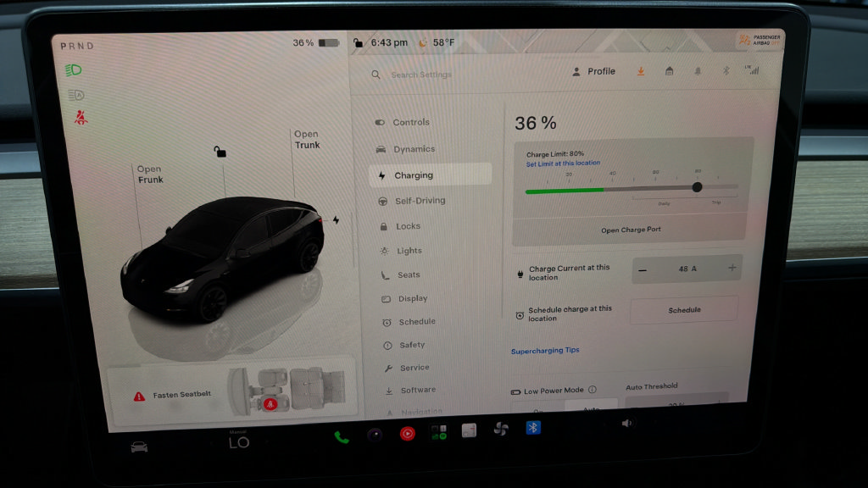Tap the seat occupancy diagram
The height and width of the screenshot is (488, 868).
point(288,391)
